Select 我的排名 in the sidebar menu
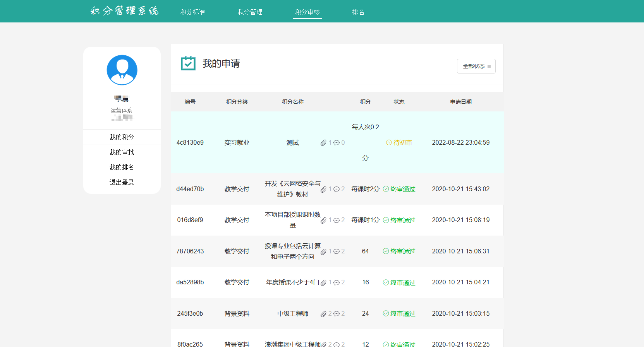Image resolution: width=644 pixels, height=347 pixels. (122, 167)
